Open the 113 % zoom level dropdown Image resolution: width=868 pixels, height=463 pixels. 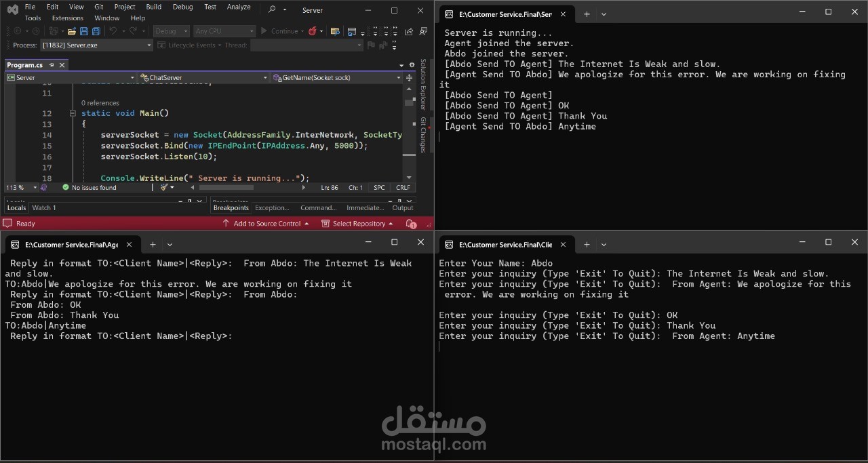pos(22,188)
